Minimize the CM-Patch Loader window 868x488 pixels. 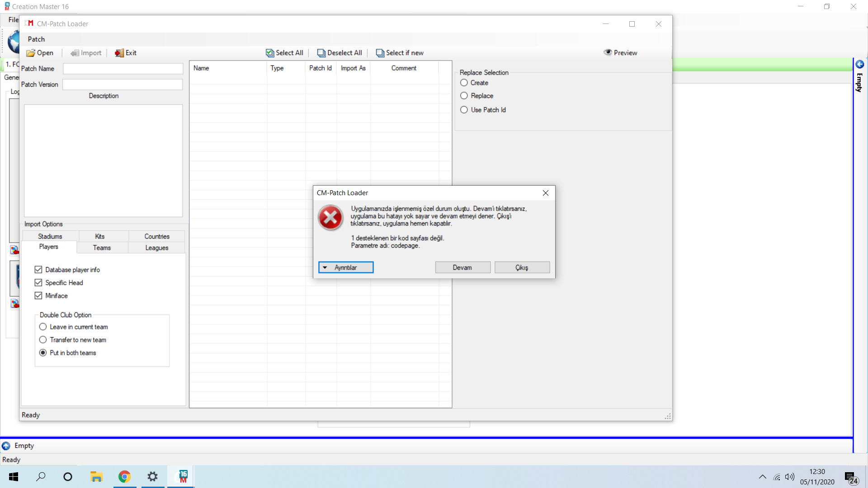point(606,24)
